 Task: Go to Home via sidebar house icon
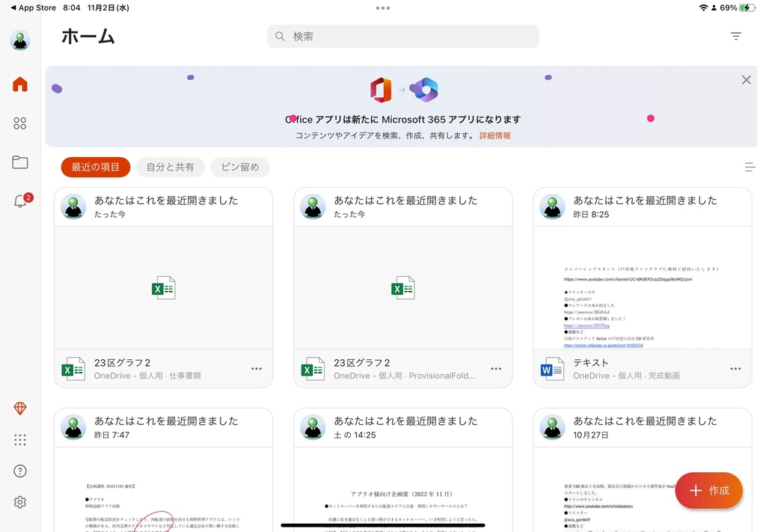coord(20,84)
